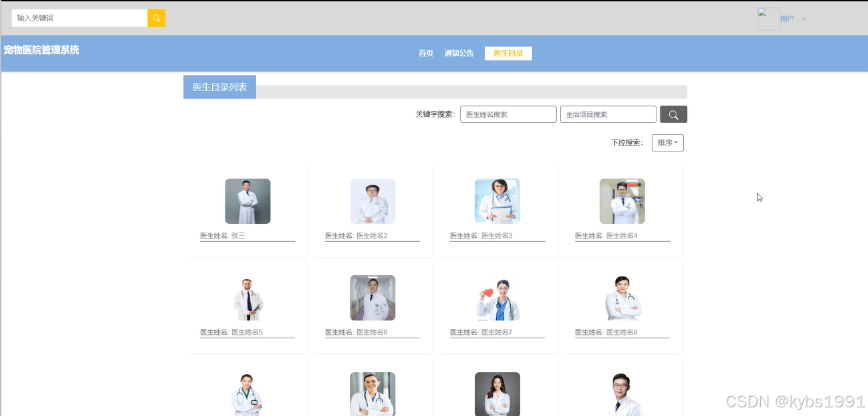The image size is (868, 416).
Task: Open 医生姓名5 photo
Action: tap(247, 298)
